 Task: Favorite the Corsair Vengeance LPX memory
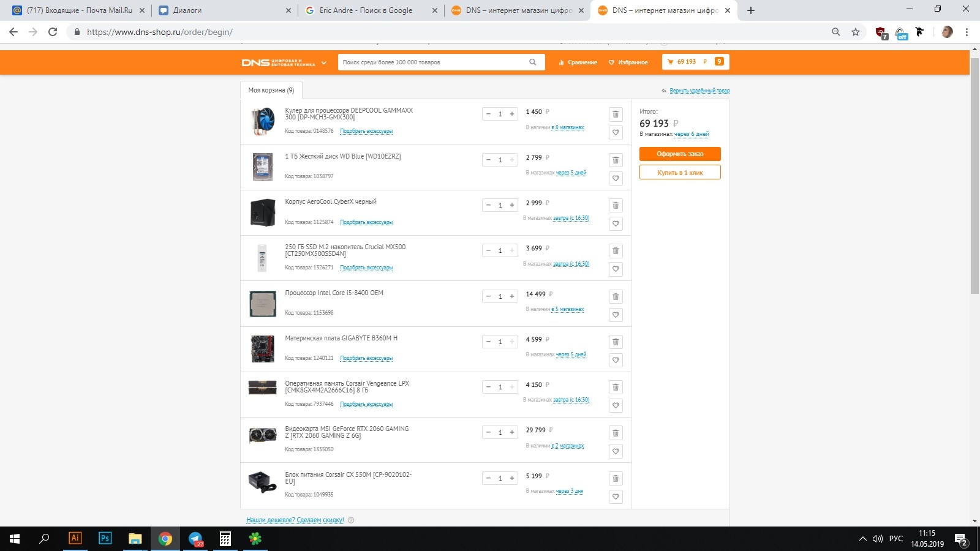pos(616,405)
